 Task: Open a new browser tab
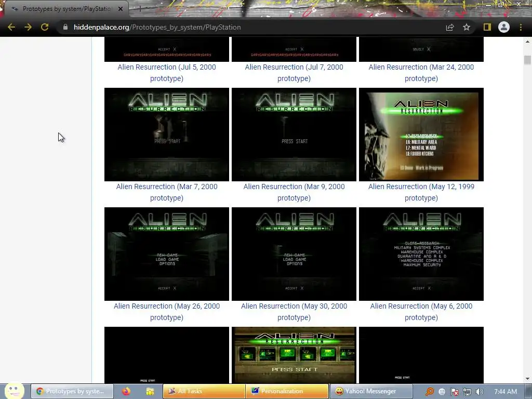coord(139,9)
